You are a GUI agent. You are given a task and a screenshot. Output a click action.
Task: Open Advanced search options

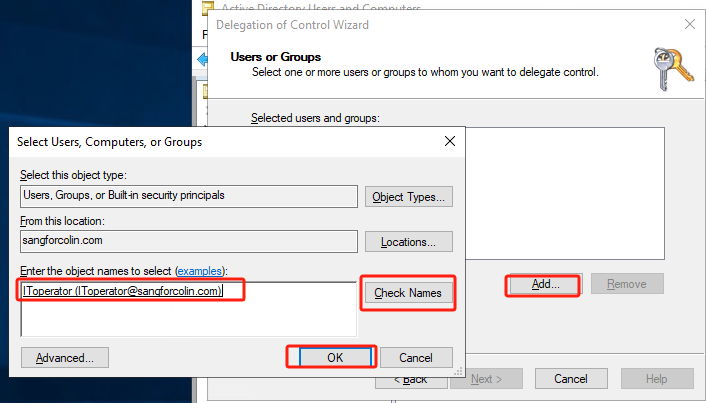(x=65, y=358)
